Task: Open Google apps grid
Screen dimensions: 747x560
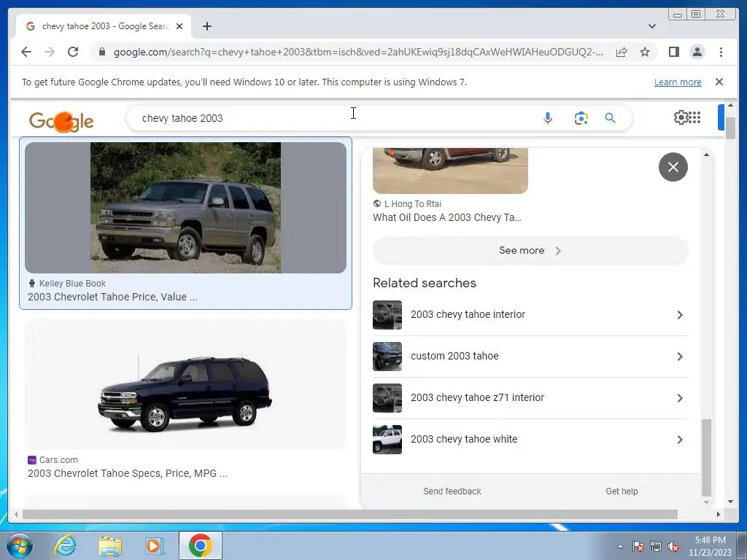Action: click(694, 117)
